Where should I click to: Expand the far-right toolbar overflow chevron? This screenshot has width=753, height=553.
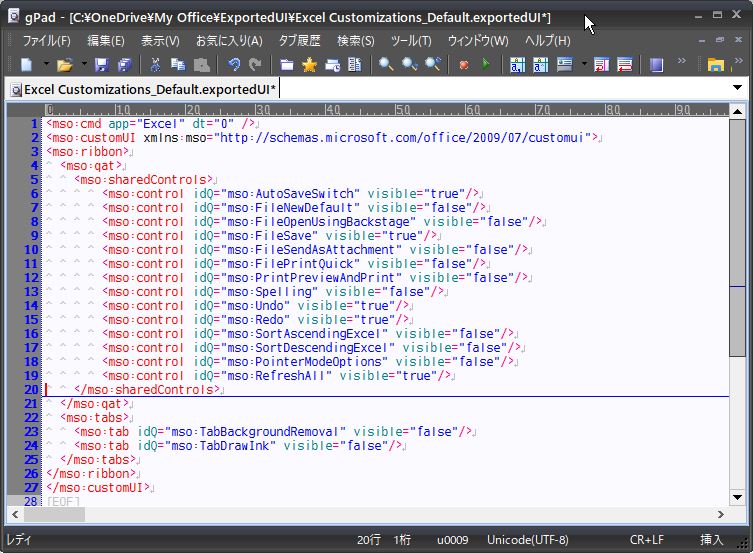(738, 61)
